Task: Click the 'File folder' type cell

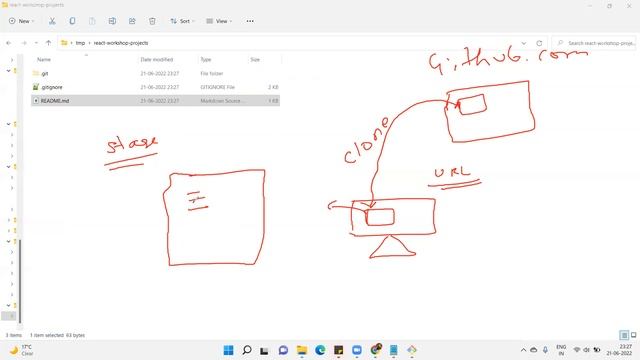Action: coord(212,73)
